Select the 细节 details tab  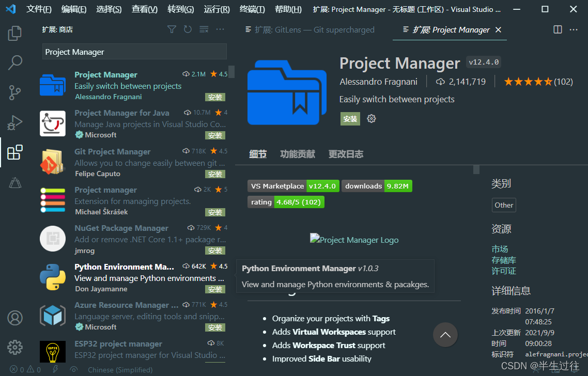[258, 154]
